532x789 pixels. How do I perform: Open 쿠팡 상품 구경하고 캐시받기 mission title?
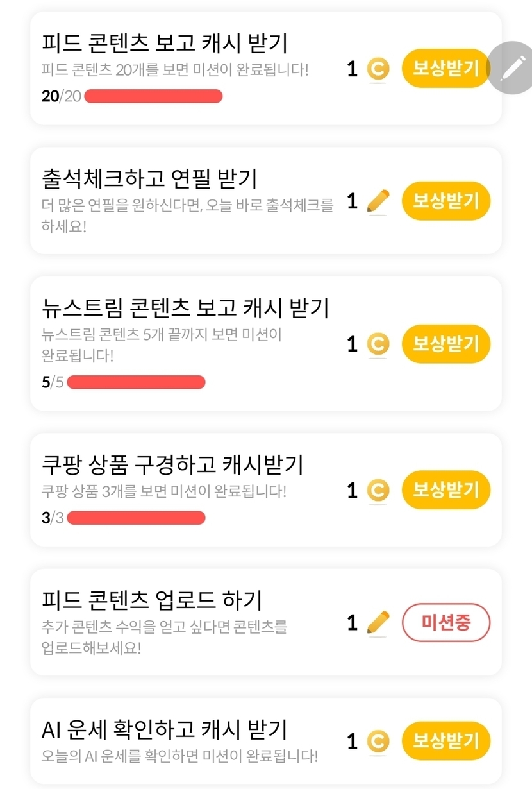(x=172, y=464)
